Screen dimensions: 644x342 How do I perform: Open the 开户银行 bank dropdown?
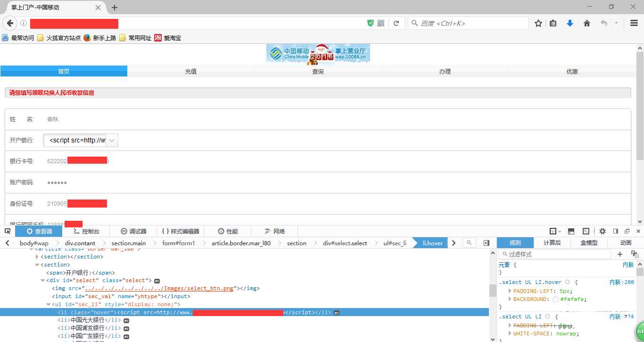(x=81, y=140)
